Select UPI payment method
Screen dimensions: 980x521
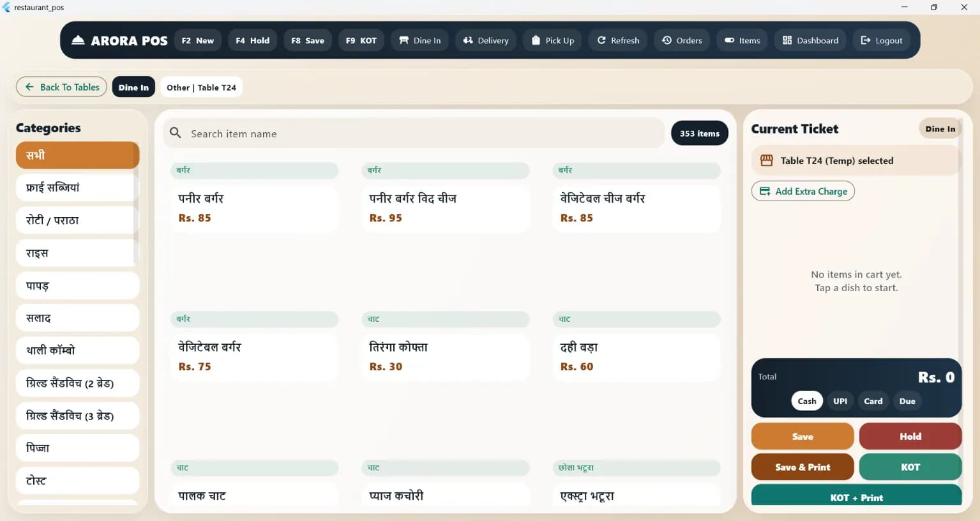(x=840, y=401)
